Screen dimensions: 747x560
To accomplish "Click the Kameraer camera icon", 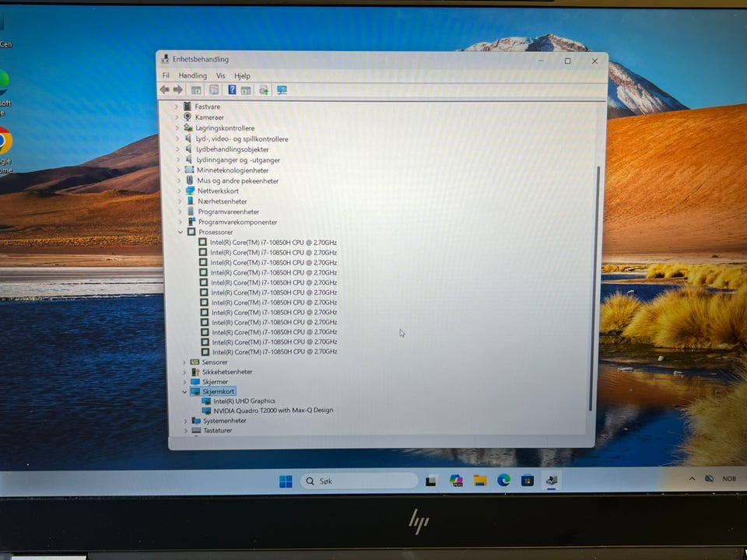I will point(188,117).
